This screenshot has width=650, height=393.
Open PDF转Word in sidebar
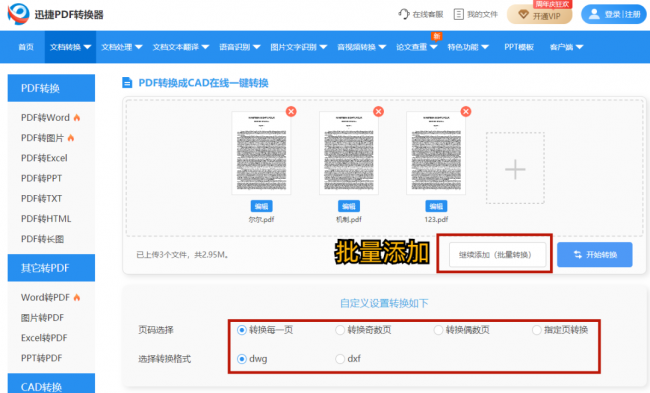point(45,118)
